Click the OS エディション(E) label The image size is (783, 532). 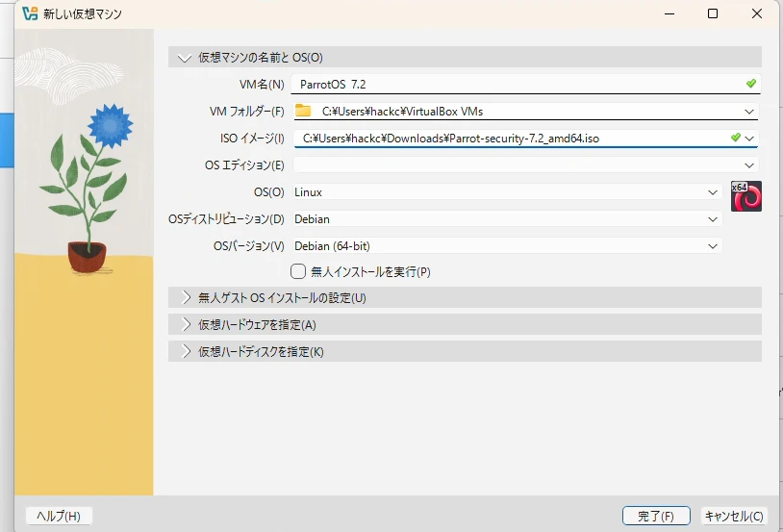244,165
